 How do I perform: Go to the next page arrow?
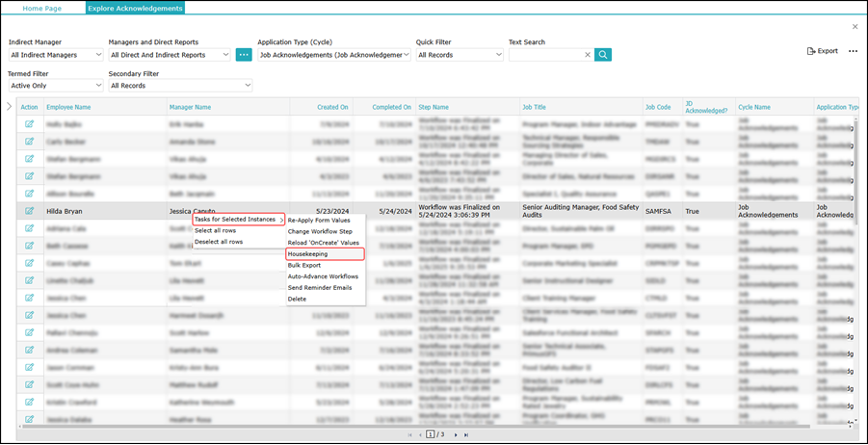(454, 434)
